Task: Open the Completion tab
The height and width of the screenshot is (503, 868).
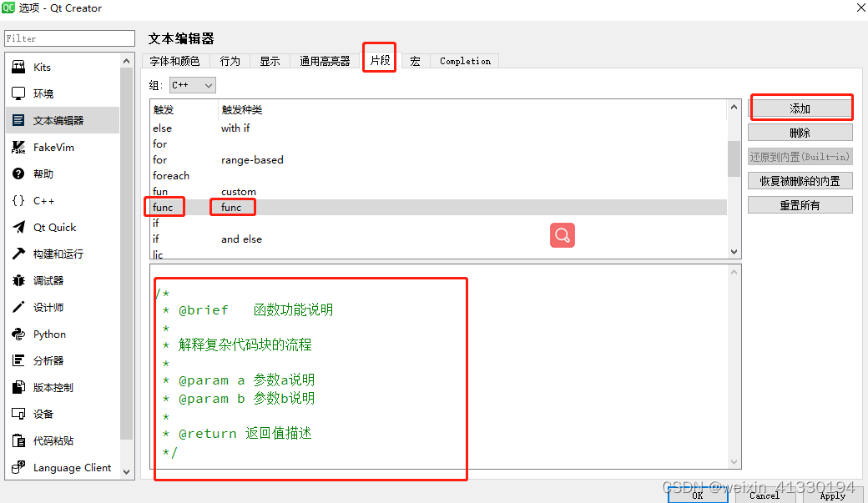Action: 465,61
